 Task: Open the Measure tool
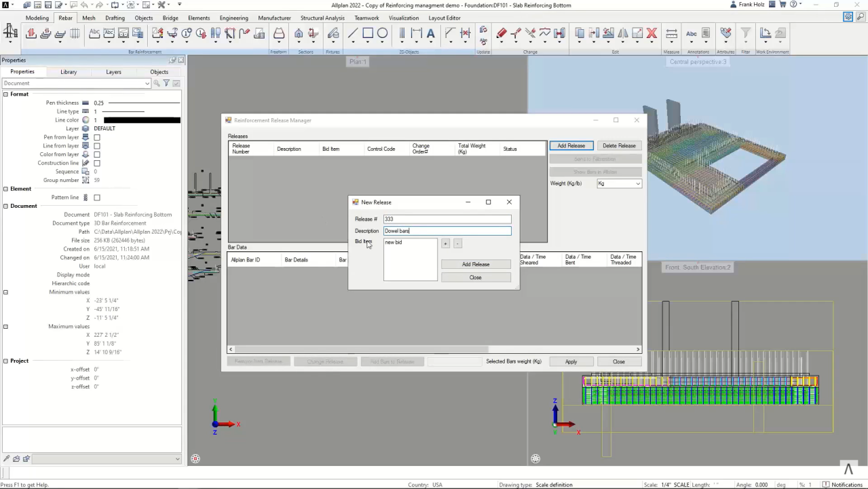(671, 33)
